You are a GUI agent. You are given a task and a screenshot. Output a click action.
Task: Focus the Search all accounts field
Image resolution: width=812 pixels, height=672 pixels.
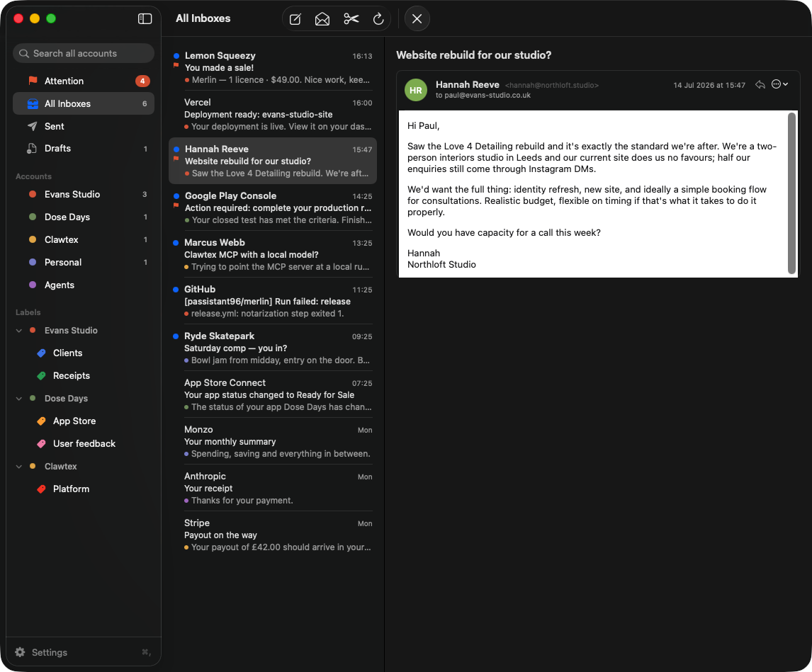(x=84, y=53)
